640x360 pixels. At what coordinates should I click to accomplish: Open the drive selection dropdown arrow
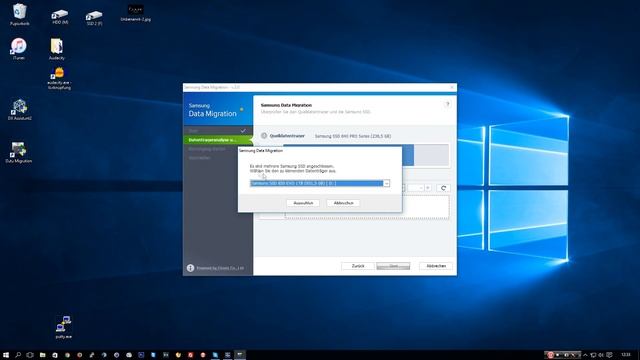click(x=387, y=183)
